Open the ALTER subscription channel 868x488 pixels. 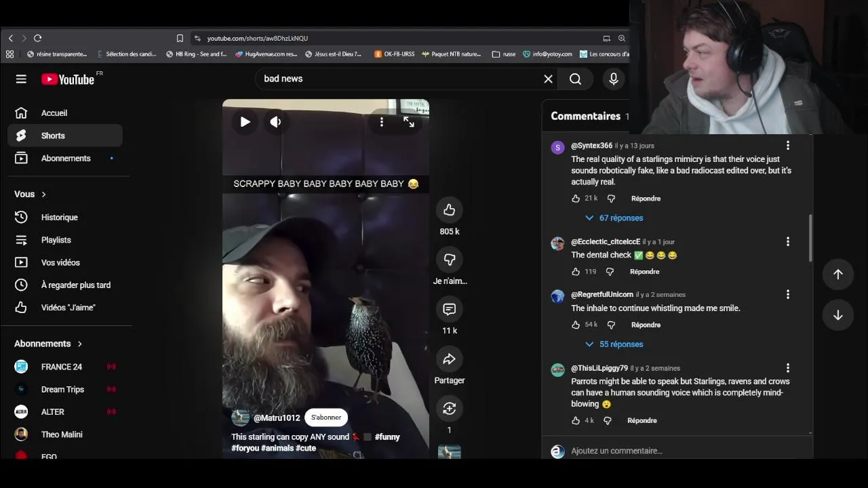click(65, 412)
